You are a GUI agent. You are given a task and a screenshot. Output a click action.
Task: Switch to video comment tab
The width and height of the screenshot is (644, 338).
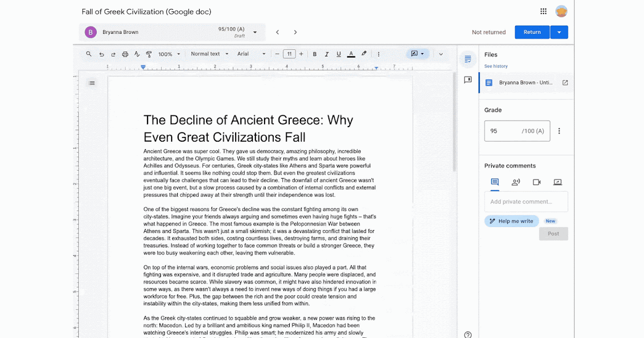click(537, 182)
